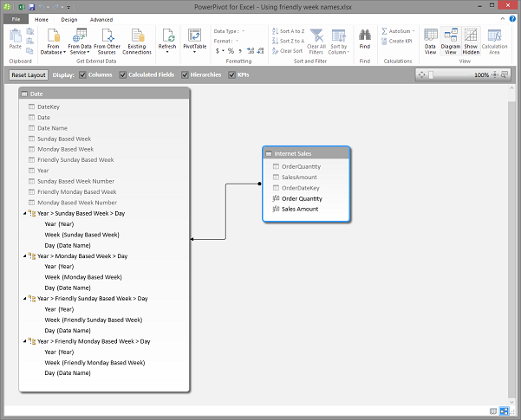Viewport: 521px width, 420px height.
Task: Open Find binoculars tool
Action: coord(364,39)
